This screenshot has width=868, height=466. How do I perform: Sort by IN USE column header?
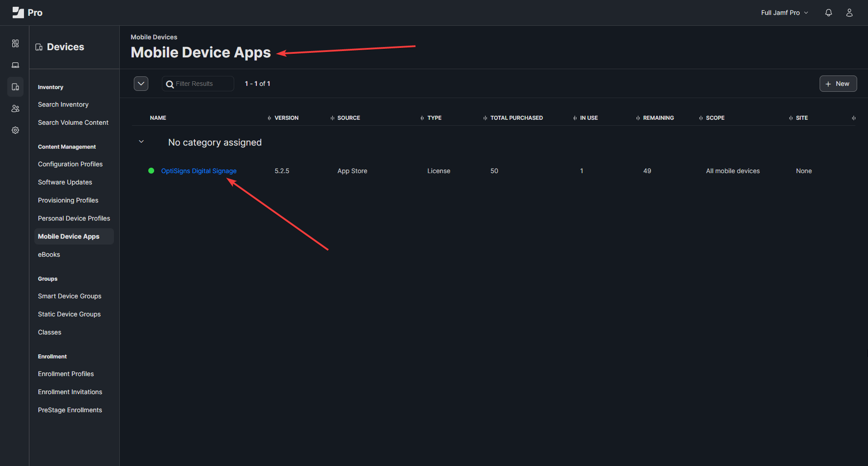(x=589, y=118)
